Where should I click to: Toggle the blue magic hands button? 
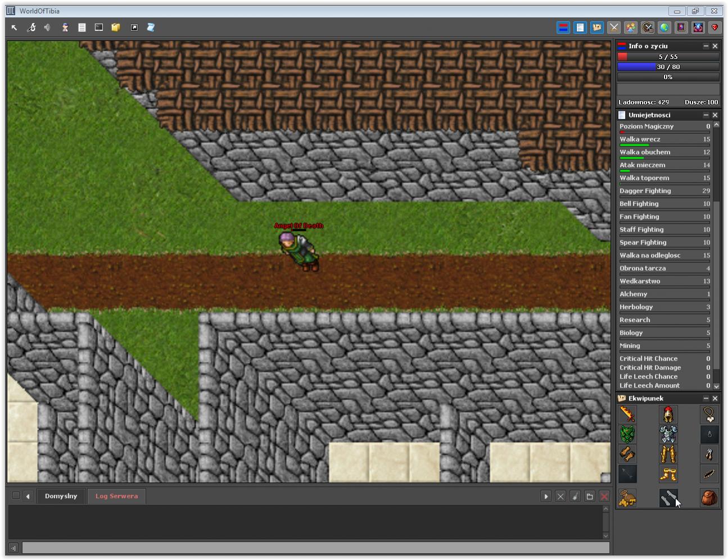click(x=698, y=28)
